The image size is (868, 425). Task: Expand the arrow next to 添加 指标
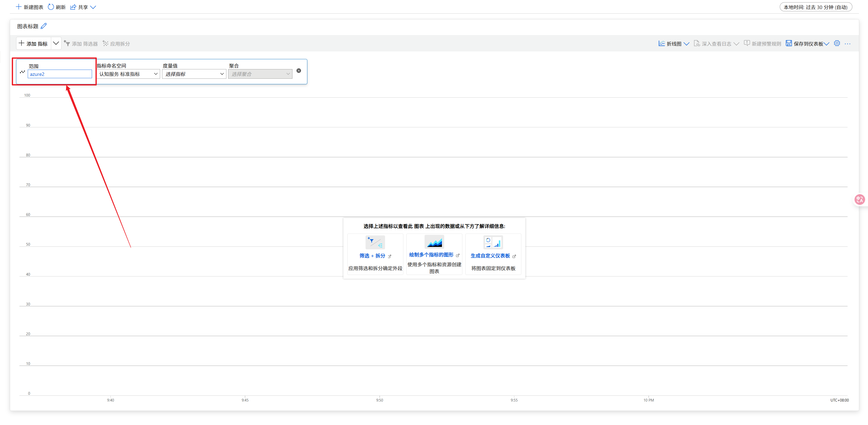click(x=56, y=43)
